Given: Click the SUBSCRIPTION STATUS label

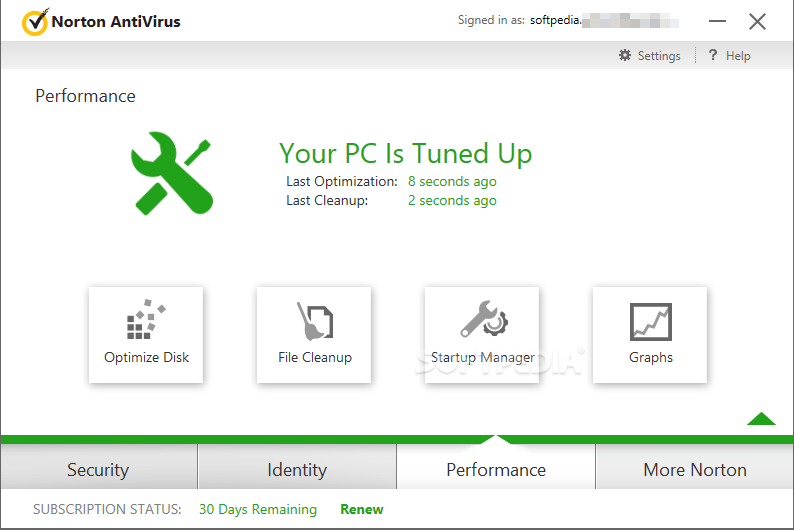Looking at the screenshot, I should tap(107, 509).
